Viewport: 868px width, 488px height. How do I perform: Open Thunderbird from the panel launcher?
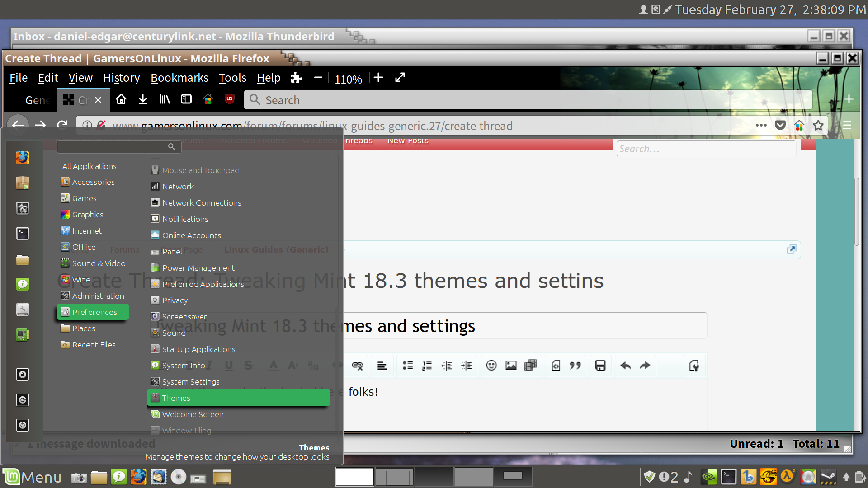pyautogui.click(x=158, y=477)
